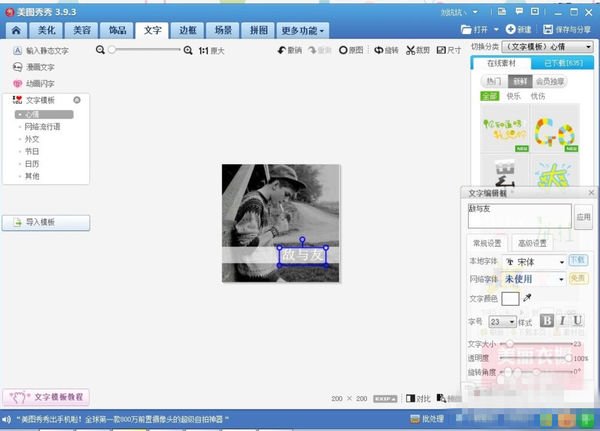Click the white 文字颜色 swatch
The image size is (600, 431).
click(510, 299)
